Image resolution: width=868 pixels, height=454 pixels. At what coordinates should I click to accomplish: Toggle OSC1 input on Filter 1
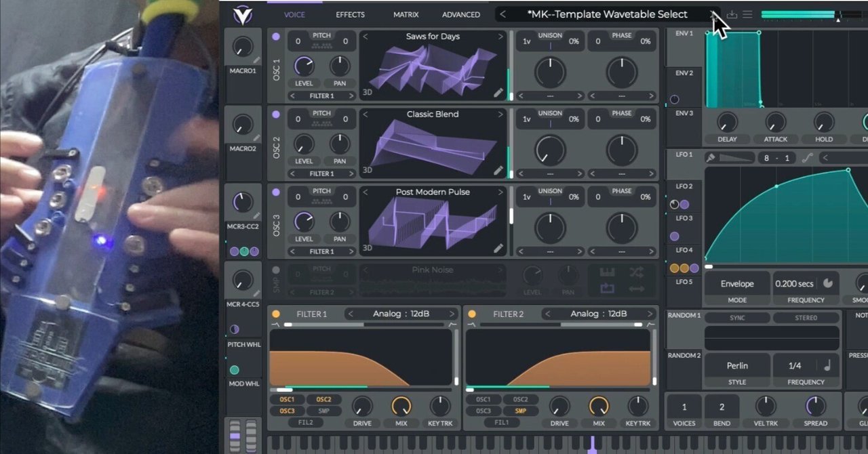click(x=287, y=400)
